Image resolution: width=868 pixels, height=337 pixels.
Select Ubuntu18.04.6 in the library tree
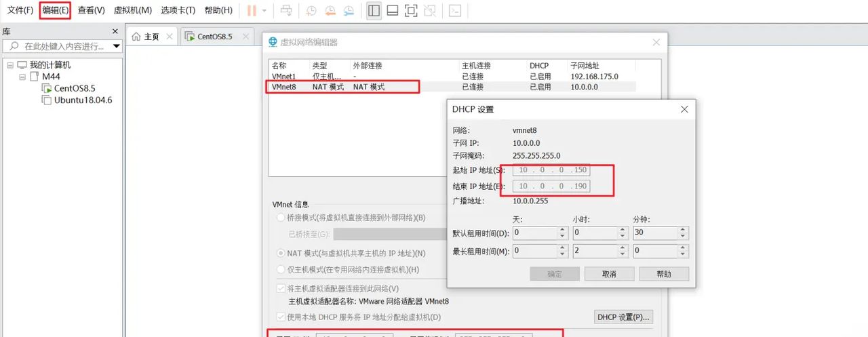tap(83, 100)
